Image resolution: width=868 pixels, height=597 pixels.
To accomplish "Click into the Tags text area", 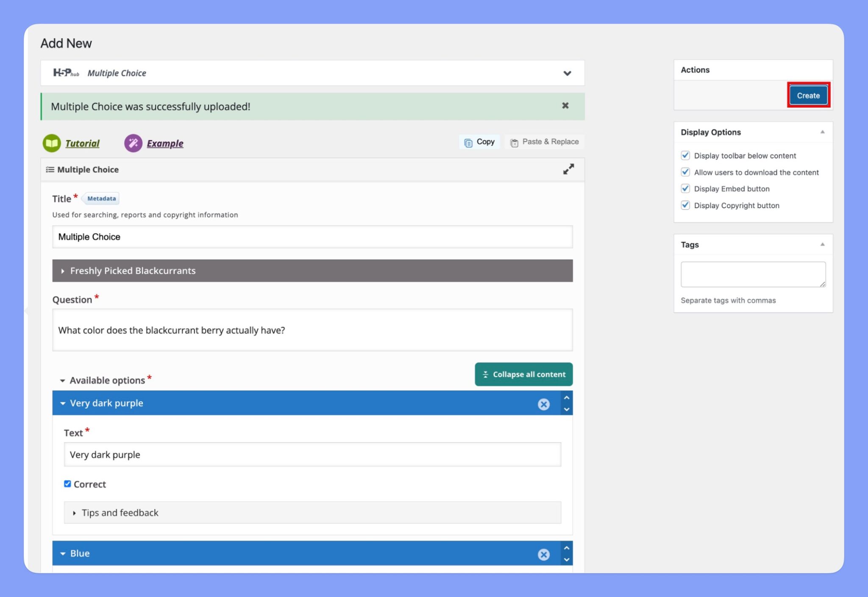I will (753, 274).
